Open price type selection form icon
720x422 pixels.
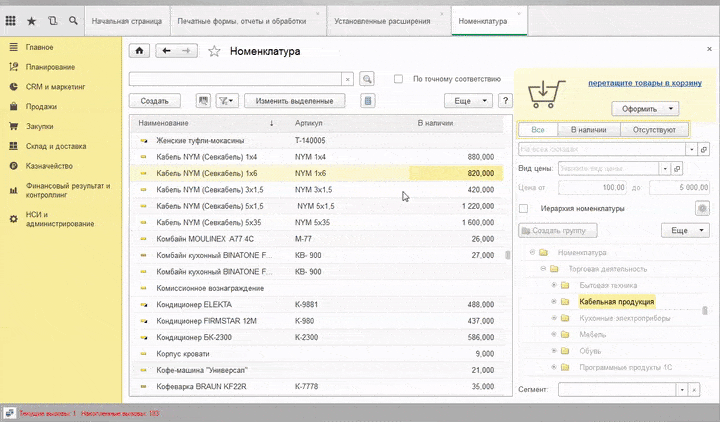coord(677,169)
